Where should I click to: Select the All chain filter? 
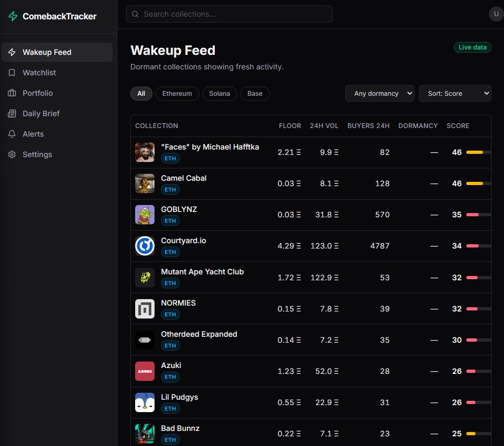tap(141, 94)
